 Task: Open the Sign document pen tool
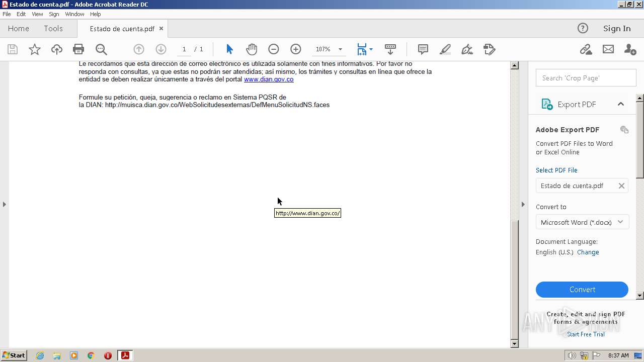tap(467, 49)
